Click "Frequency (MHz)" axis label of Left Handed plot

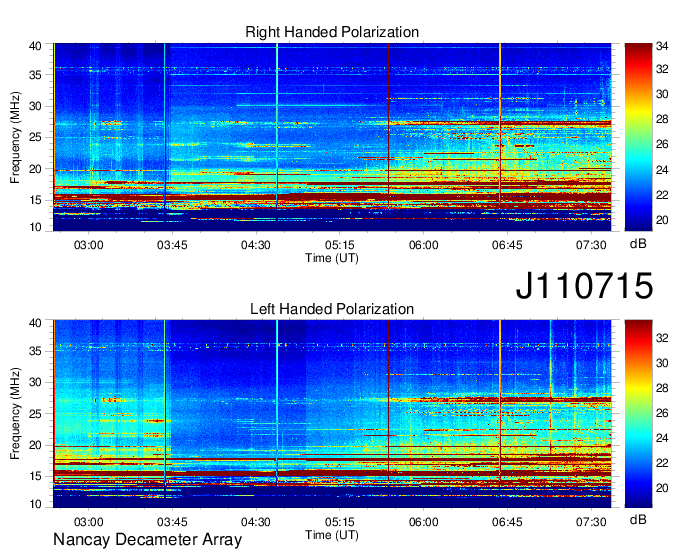[15, 414]
